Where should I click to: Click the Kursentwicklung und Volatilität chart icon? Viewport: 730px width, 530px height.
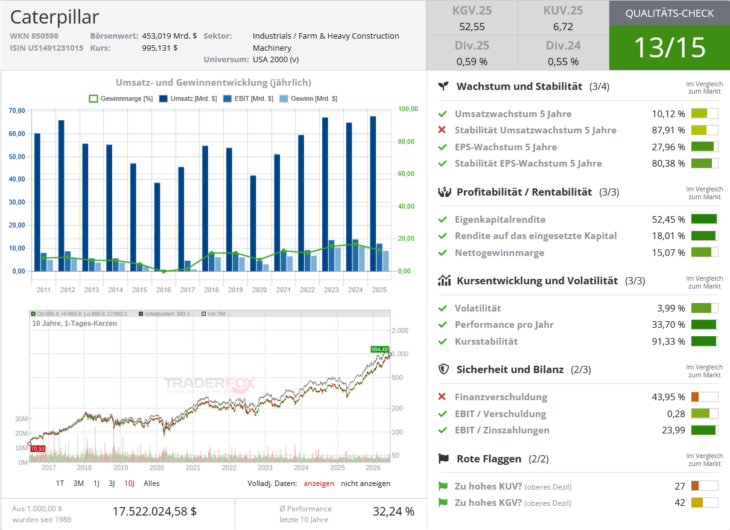click(x=444, y=280)
